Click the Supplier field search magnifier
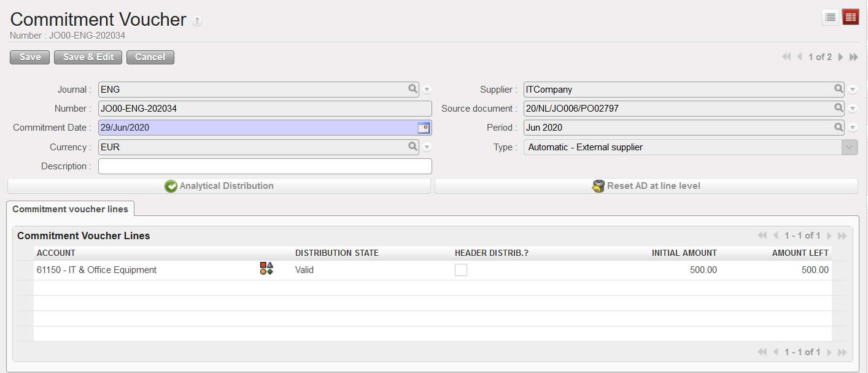868x373 pixels. (839, 90)
